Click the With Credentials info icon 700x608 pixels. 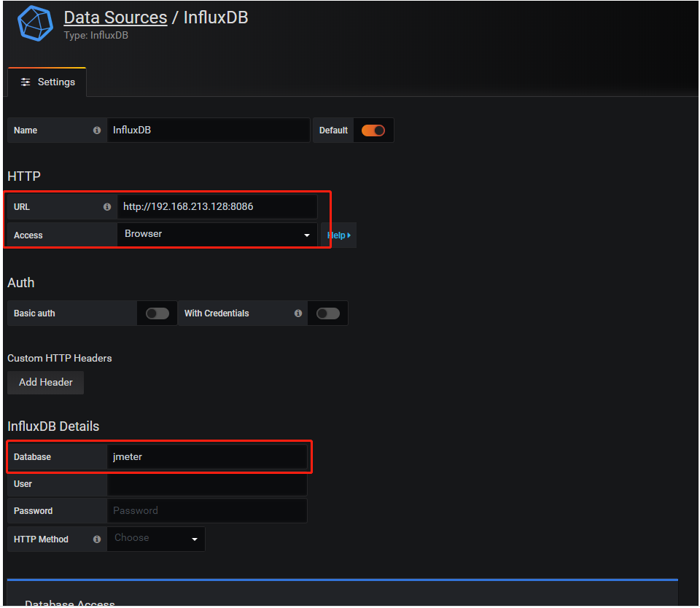(298, 313)
